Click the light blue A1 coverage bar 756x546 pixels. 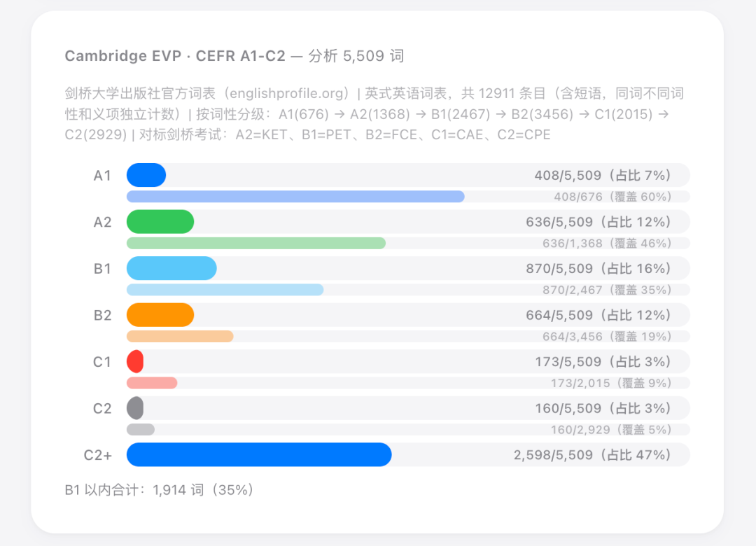click(295, 197)
